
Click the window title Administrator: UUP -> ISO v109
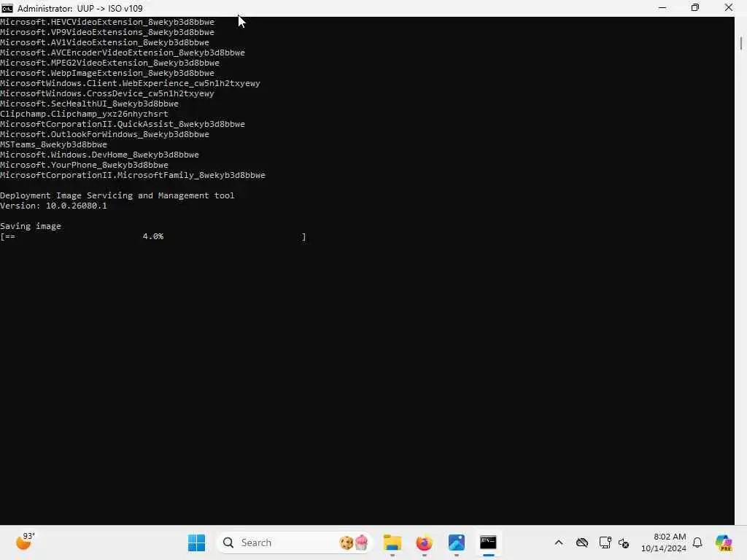[x=80, y=8]
